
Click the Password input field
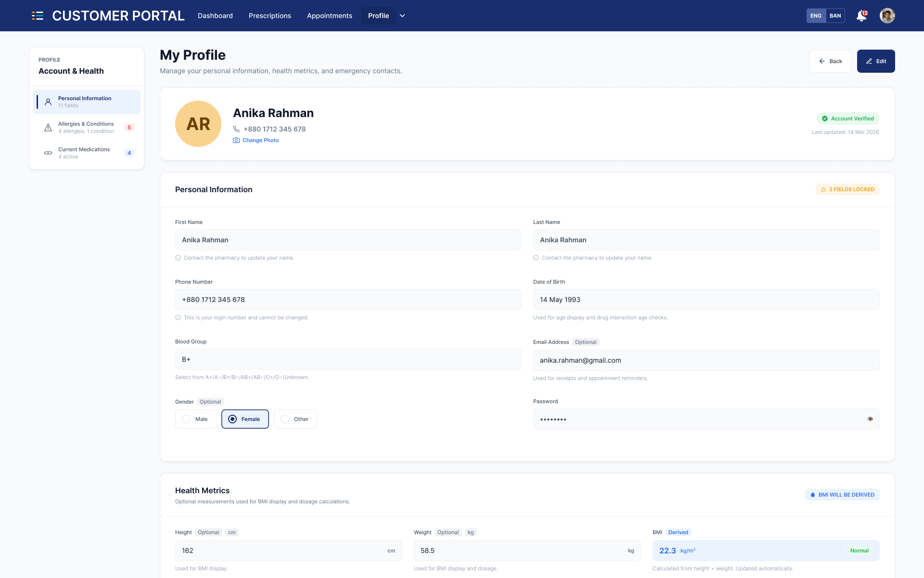tap(706, 419)
